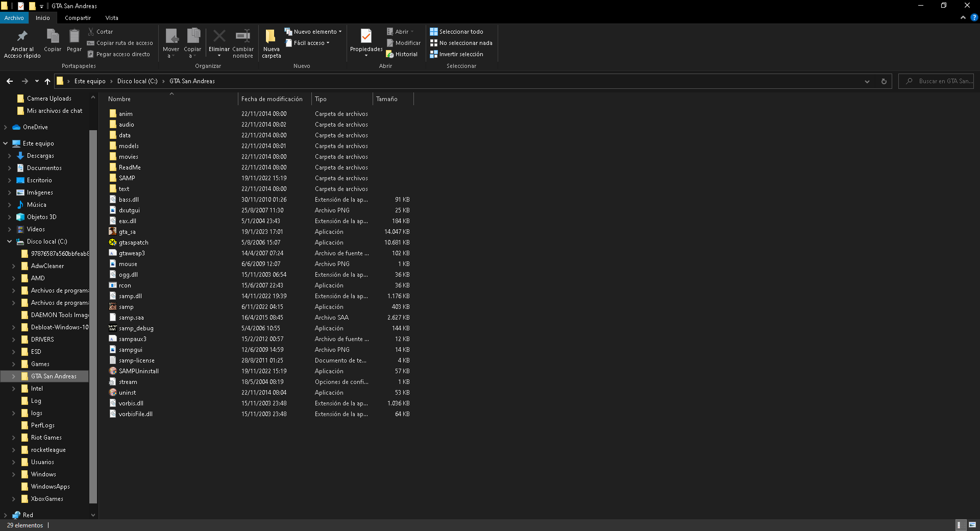Switch to the Vista ribbon tab
980x531 pixels.
112,18
